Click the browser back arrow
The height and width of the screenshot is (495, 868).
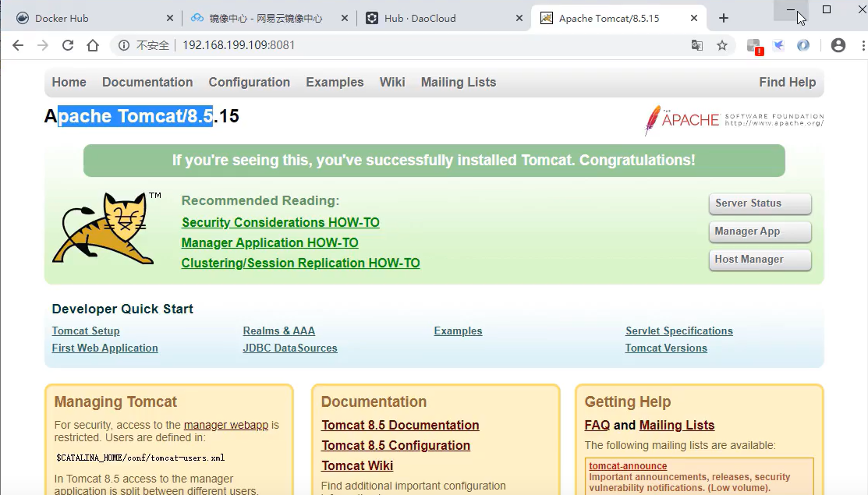17,46
